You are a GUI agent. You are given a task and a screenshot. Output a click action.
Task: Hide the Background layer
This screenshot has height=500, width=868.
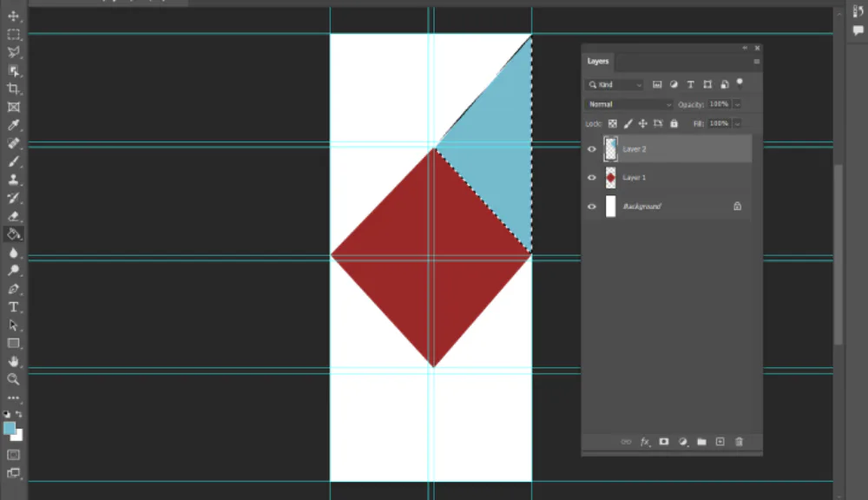592,207
